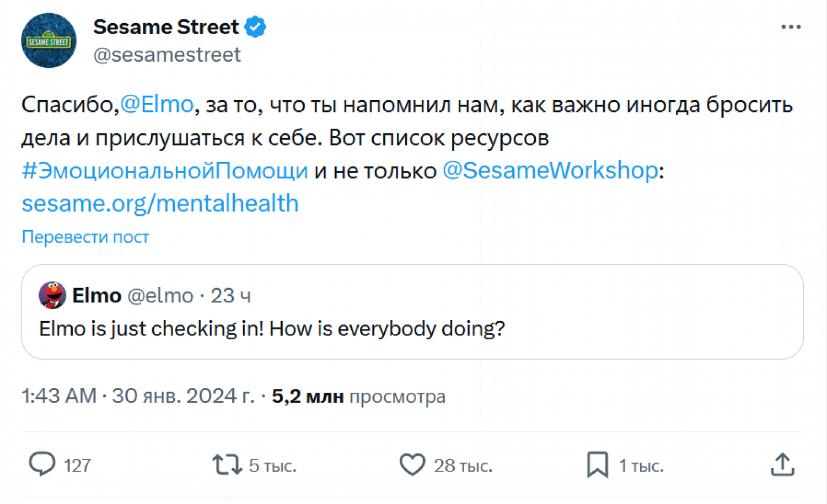
Task: Click "Перевести пост" translate link
Action: [x=85, y=237]
